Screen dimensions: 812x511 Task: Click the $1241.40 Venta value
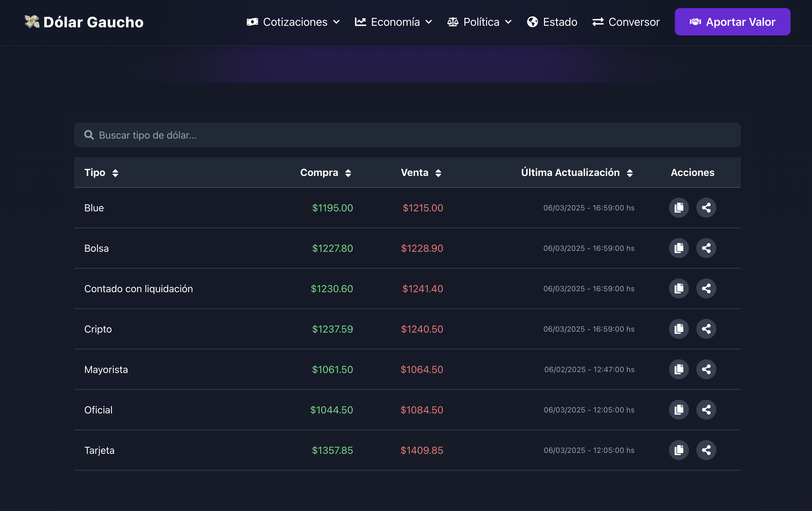pos(422,289)
